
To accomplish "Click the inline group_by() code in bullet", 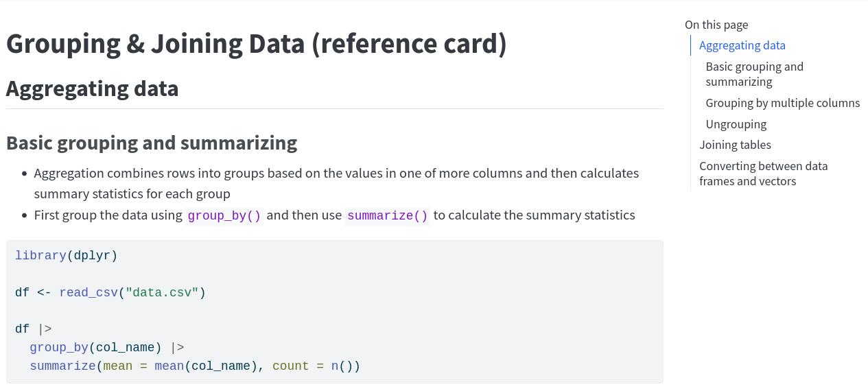I will tap(224, 215).
